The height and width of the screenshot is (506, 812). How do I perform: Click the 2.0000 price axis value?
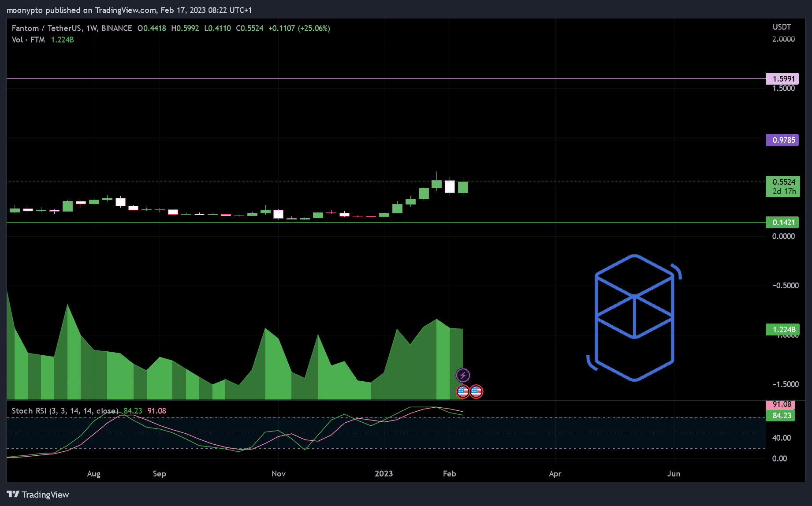tap(783, 39)
